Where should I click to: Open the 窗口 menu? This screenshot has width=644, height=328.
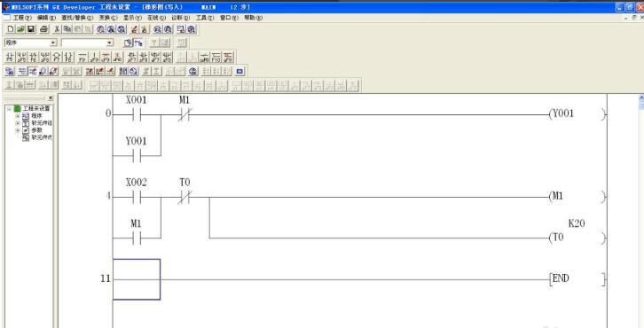[229, 18]
